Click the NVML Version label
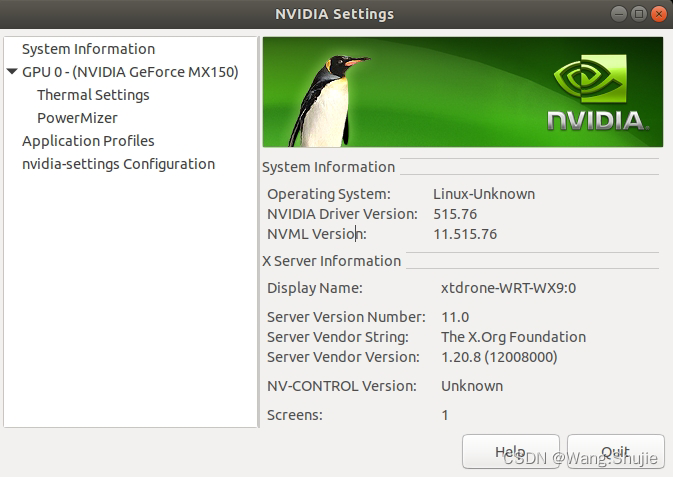This screenshot has width=673, height=477. 317,234
